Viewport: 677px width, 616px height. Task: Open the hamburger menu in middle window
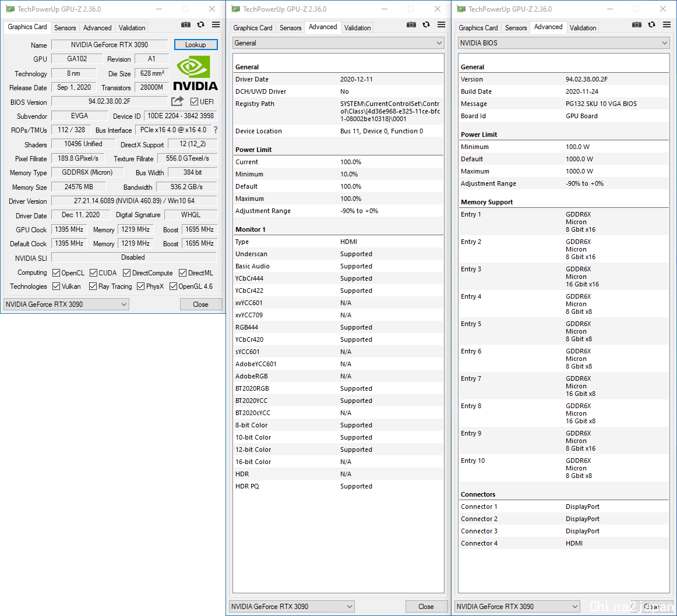click(441, 24)
